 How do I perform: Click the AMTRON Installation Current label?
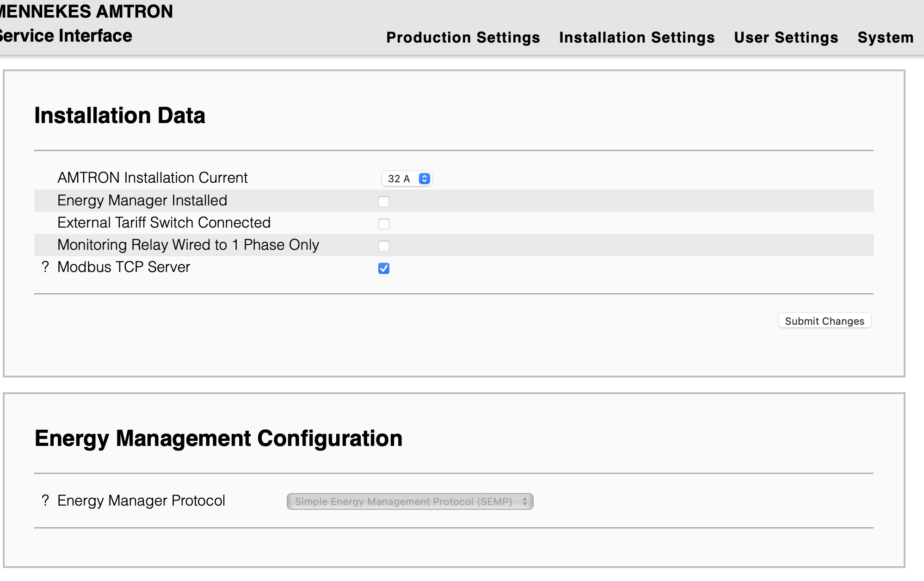pyautogui.click(x=153, y=178)
